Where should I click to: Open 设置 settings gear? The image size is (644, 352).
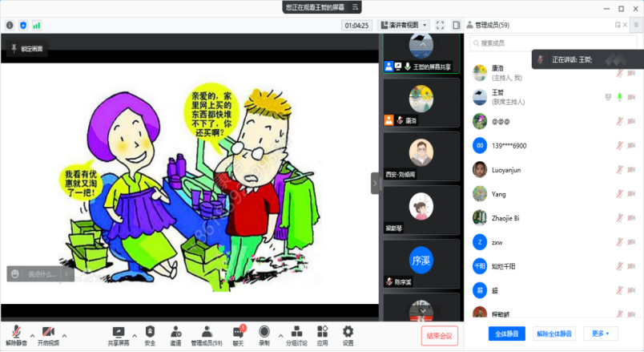coord(348,334)
